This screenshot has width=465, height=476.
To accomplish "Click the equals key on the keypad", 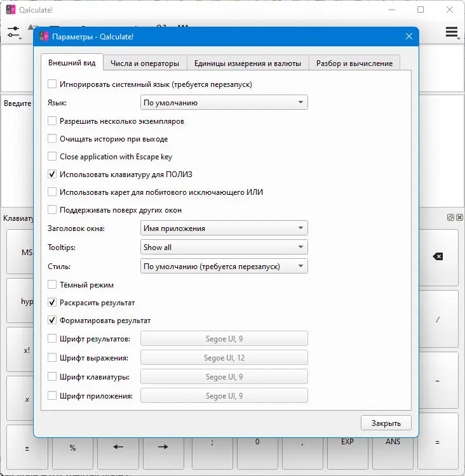I will point(437,442).
